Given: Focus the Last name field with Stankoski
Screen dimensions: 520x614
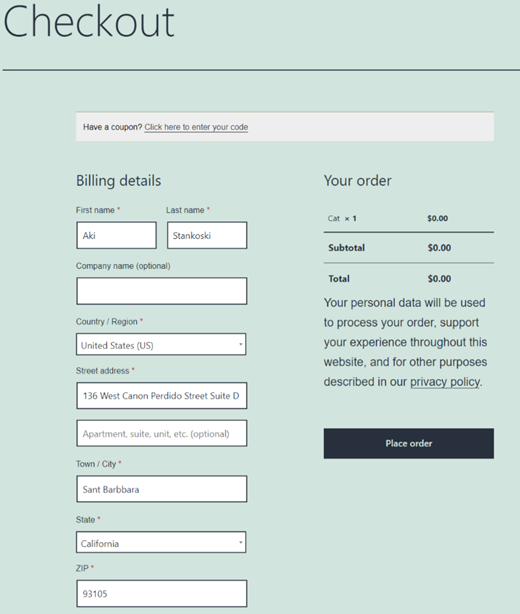Looking at the screenshot, I should pyautogui.click(x=207, y=235).
